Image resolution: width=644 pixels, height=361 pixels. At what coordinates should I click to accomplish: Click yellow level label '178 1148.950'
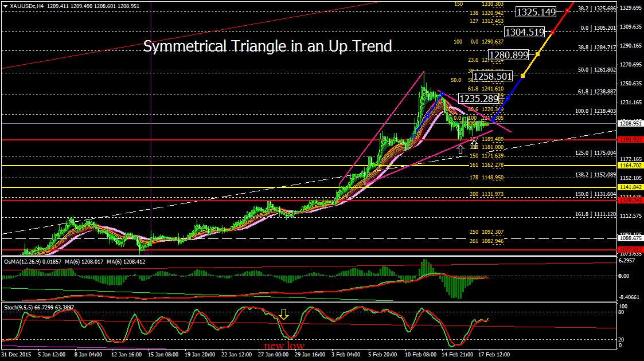tap(487, 178)
